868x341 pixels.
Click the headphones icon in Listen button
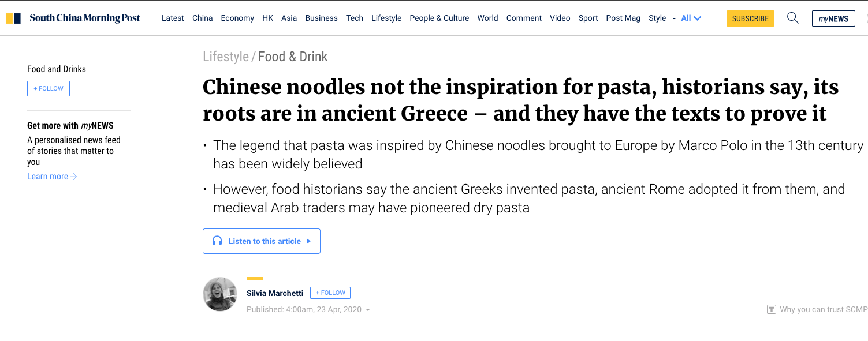tap(217, 241)
